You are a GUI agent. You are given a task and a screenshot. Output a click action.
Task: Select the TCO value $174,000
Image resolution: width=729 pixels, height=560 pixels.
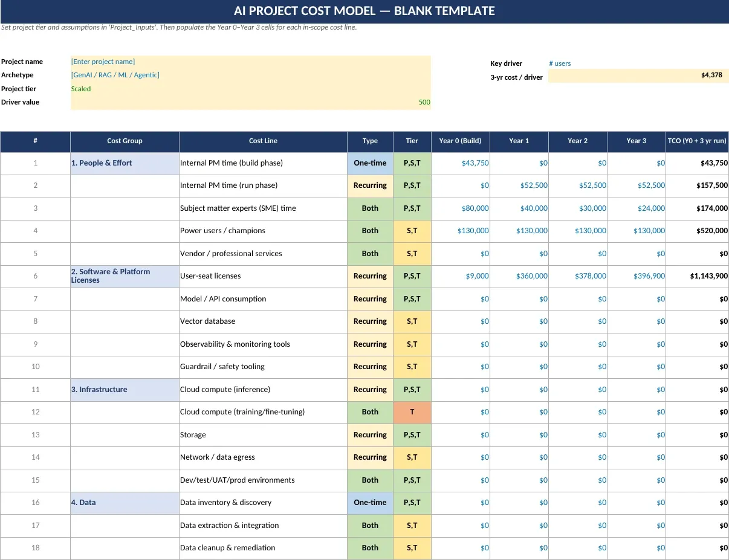pyautogui.click(x=697, y=208)
